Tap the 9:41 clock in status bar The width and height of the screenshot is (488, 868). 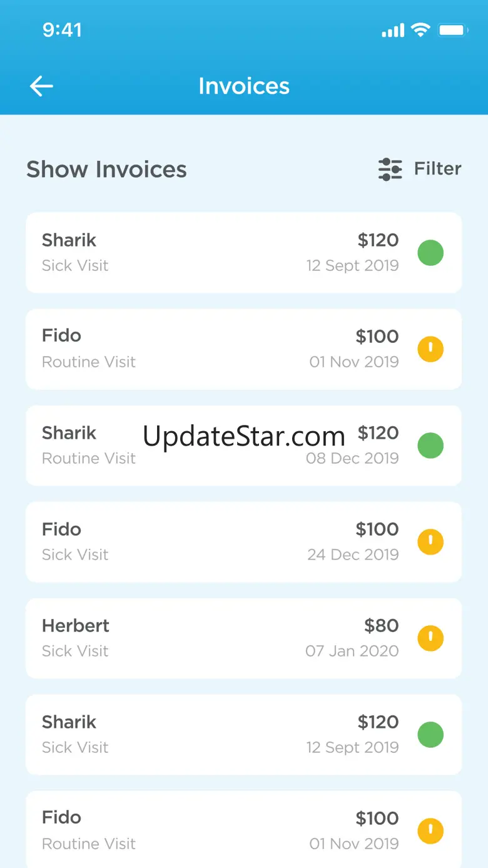click(x=62, y=30)
